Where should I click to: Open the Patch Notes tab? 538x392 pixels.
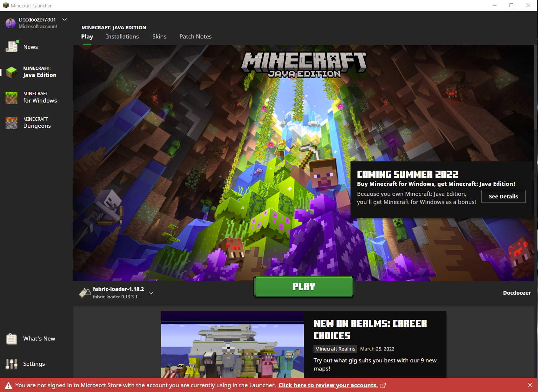pyautogui.click(x=196, y=37)
